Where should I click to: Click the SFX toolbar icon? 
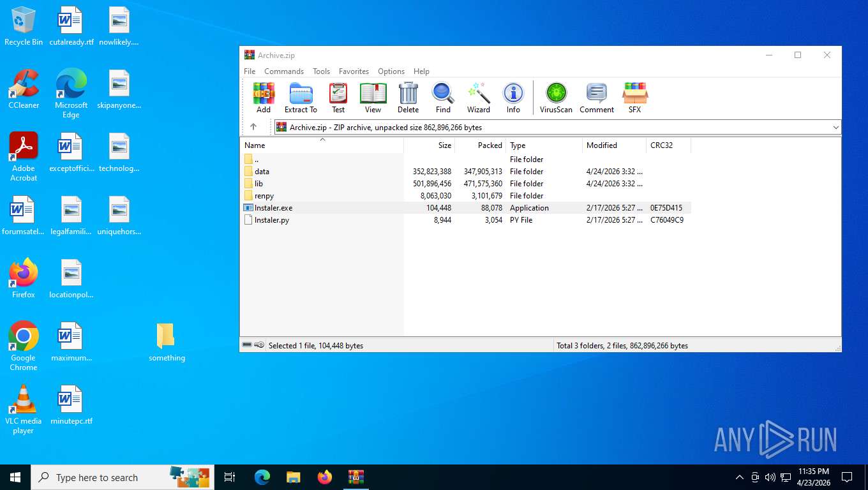coord(634,98)
